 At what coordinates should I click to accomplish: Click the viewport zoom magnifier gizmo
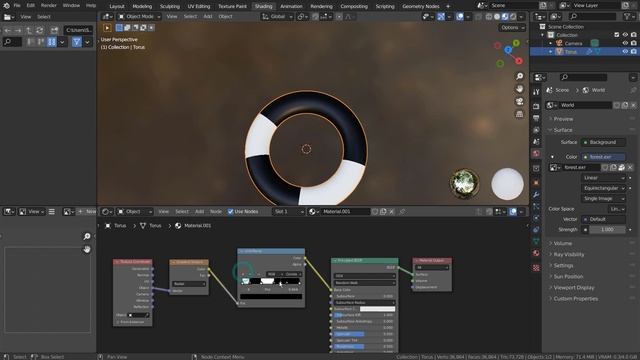pyautogui.click(x=520, y=76)
